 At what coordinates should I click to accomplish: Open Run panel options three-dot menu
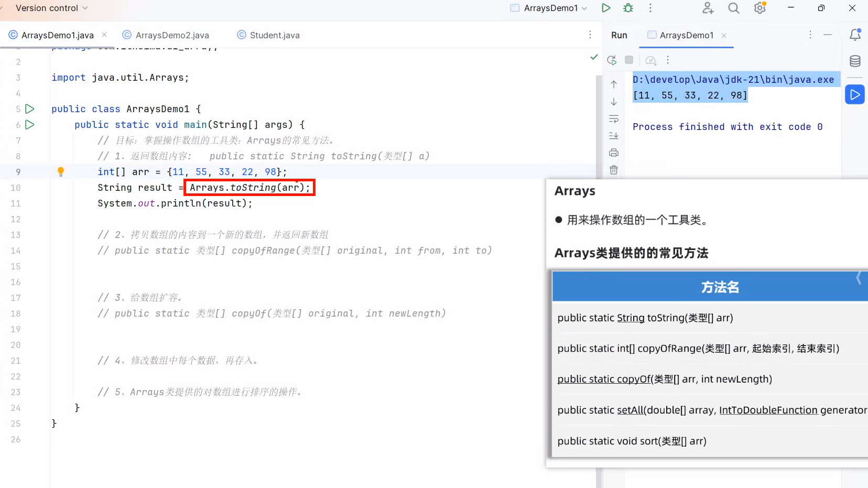coord(810,35)
